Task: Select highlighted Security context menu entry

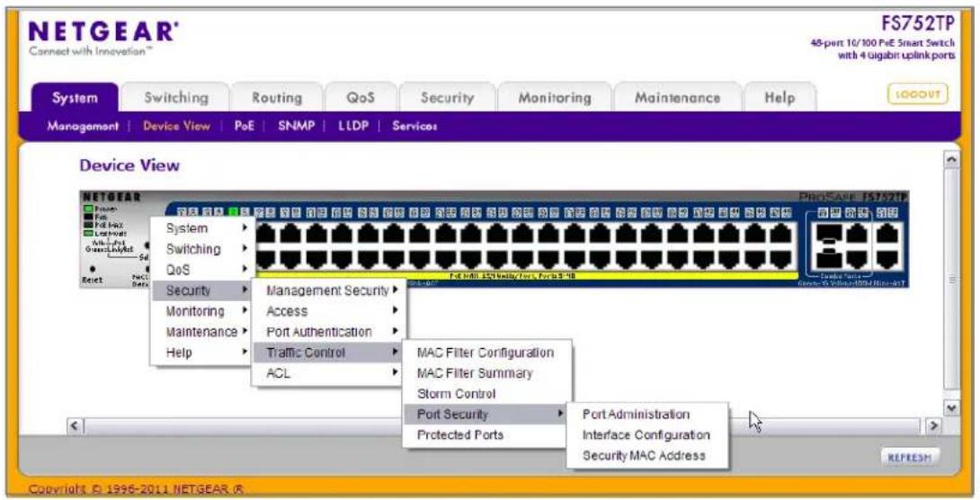Action: (x=201, y=290)
